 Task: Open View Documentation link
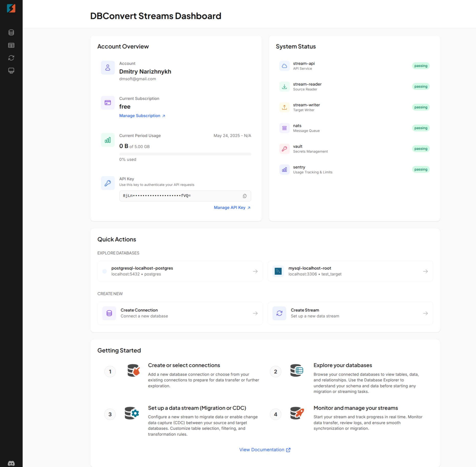tap(265, 450)
